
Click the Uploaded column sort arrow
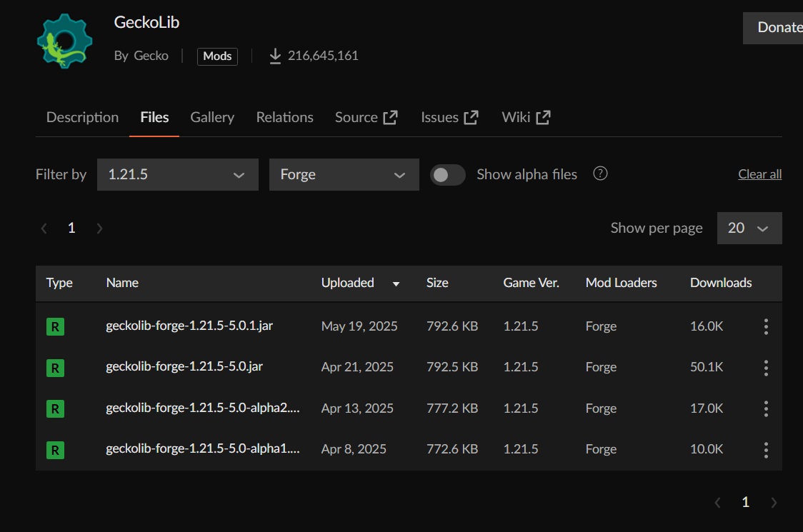(x=396, y=283)
